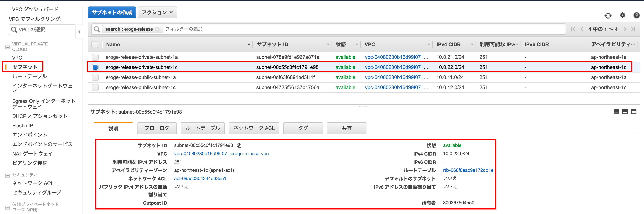The width and height of the screenshot is (644, 214).
Task: Maximize detail pane with rightmost layout icon
Action: pyautogui.click(x=634, y=112)
